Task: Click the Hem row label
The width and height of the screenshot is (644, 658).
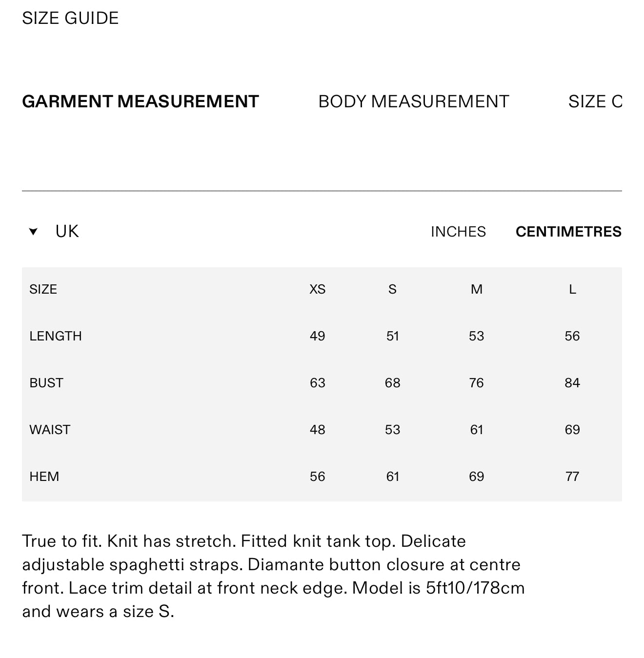Action: pos(44,477)
